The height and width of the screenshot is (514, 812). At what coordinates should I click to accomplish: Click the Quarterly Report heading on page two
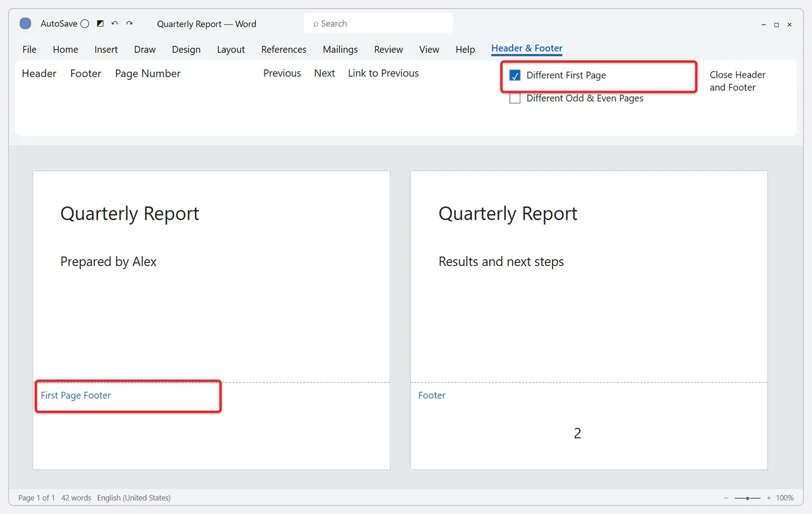508,214
